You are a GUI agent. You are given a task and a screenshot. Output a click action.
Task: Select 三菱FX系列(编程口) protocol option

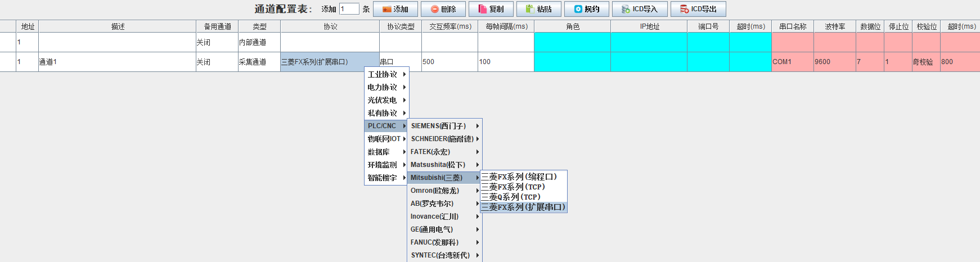coord(523,177)
